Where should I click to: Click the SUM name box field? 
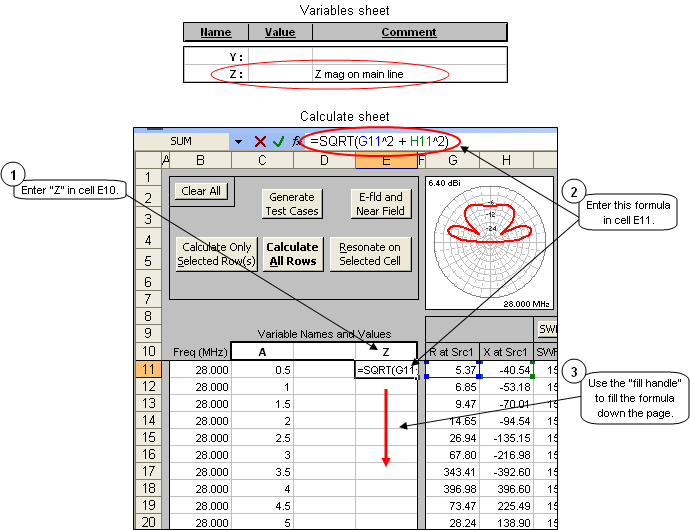(185, 142)
